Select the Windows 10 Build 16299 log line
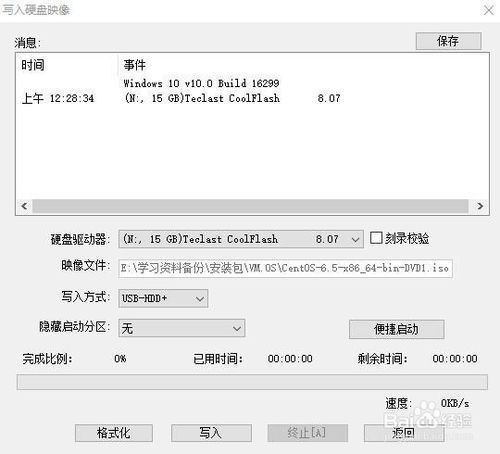Image resolution: width=500 pixels, height=454 pixels. pos(201,83)
